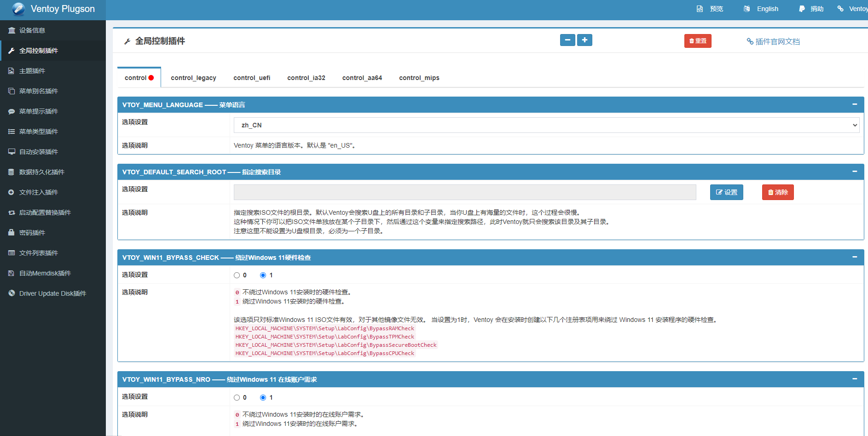Switch language via English link
The width and height of the screenshot is (868, 436).
click(x=761, y=9)
